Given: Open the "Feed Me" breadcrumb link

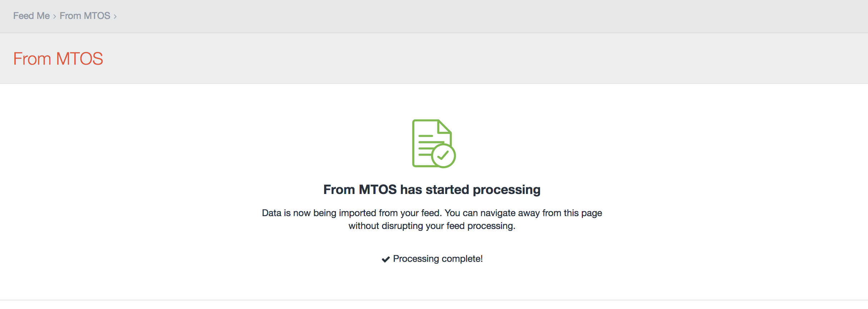Looking at the screenshot, I should [x=31, y=16].
